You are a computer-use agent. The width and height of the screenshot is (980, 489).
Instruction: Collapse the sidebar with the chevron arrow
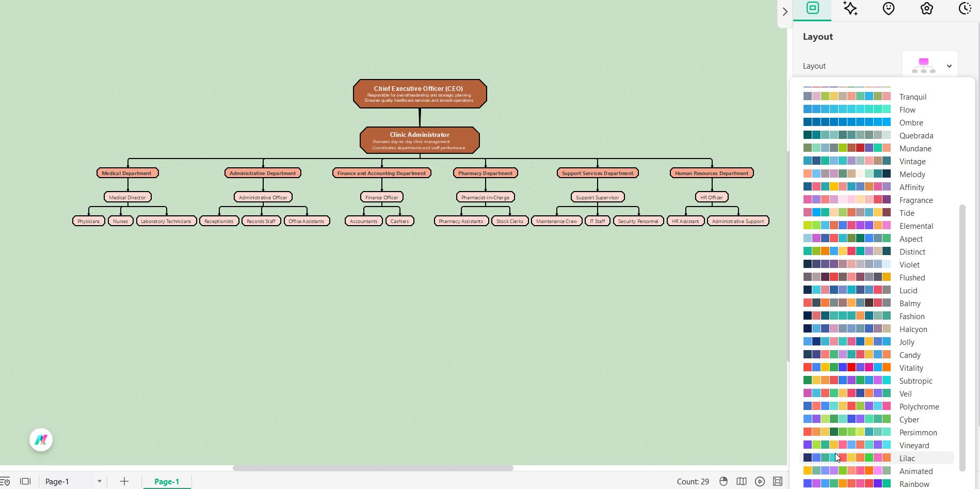[x=784, y=11]
